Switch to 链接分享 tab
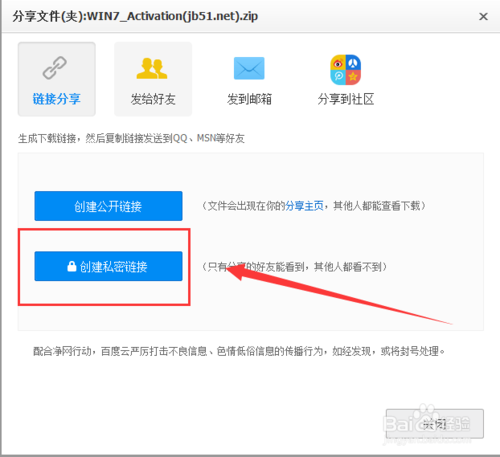 point(57,79)
